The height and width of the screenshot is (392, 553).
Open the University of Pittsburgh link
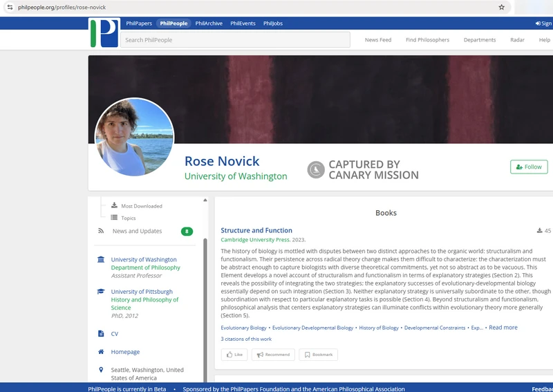click(142, 292)
